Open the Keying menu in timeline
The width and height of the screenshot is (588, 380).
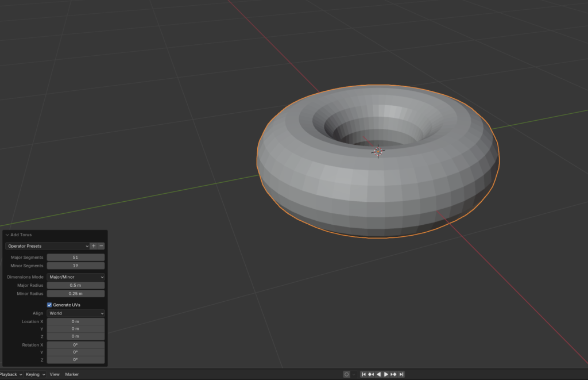(x=34, y=374)
